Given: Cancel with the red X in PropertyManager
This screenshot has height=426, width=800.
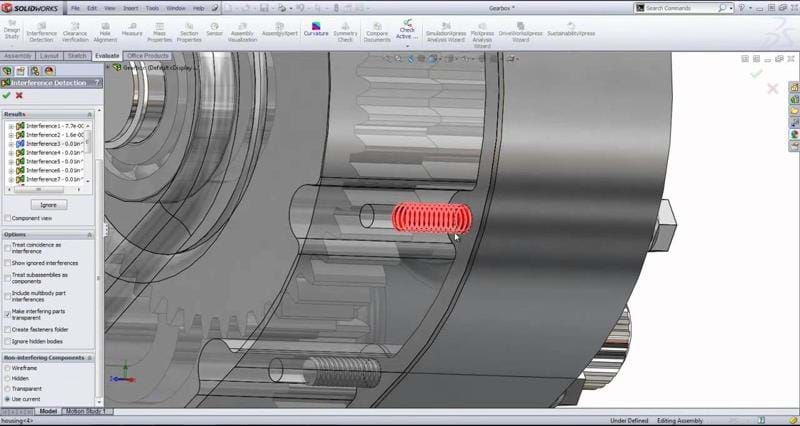Looking at the screenshot, I should click(x=19, y=95).
